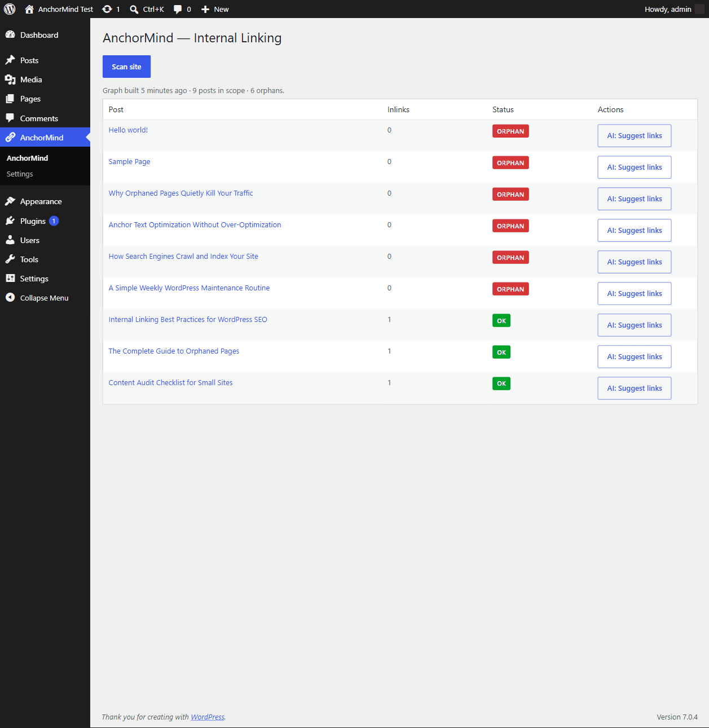Open Plugins menu with update badge
This screenshot has width=709, height=728.
click(x=45, y=221)
